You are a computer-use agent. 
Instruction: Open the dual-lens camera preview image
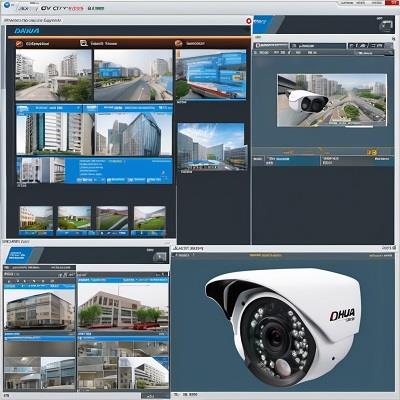pos(332,100)
